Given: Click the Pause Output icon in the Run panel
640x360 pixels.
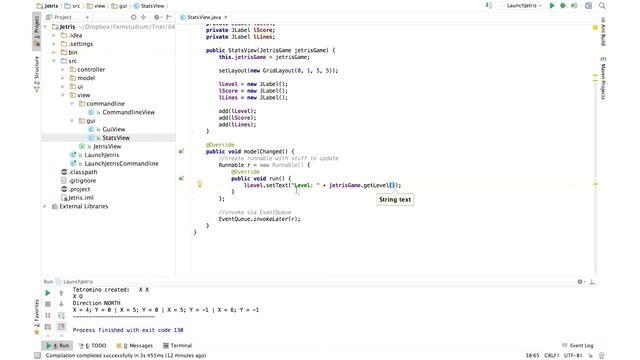Looking at the screenshot, I should click(x=47, y=316).
